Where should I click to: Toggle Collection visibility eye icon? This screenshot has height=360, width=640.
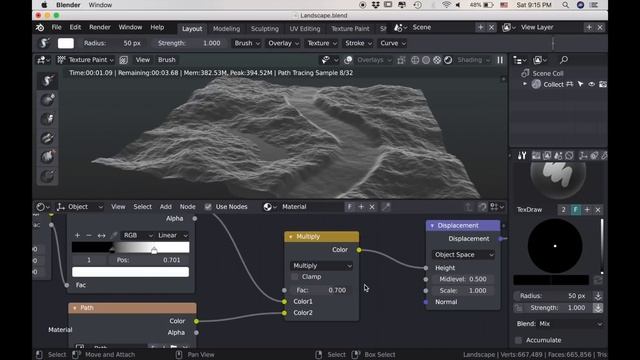[x=591, y=84]
